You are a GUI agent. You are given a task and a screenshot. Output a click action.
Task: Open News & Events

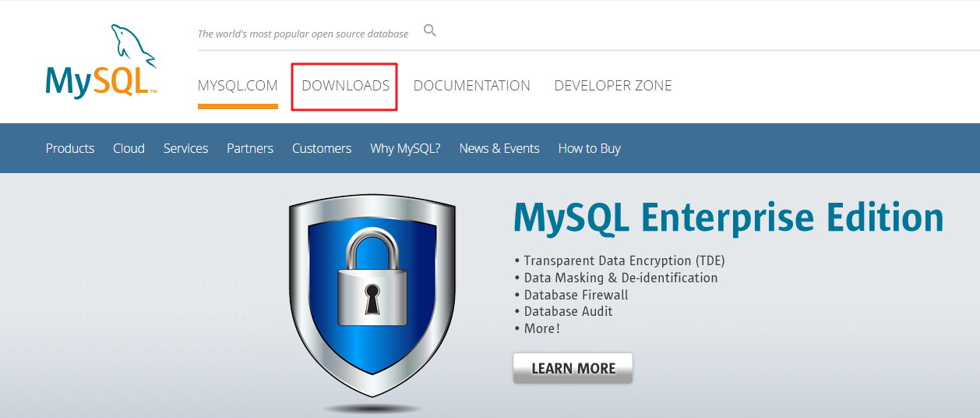[x=499, y=148]
